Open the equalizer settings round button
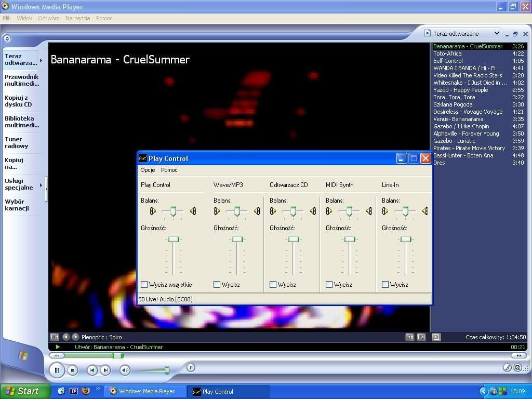 191,367
